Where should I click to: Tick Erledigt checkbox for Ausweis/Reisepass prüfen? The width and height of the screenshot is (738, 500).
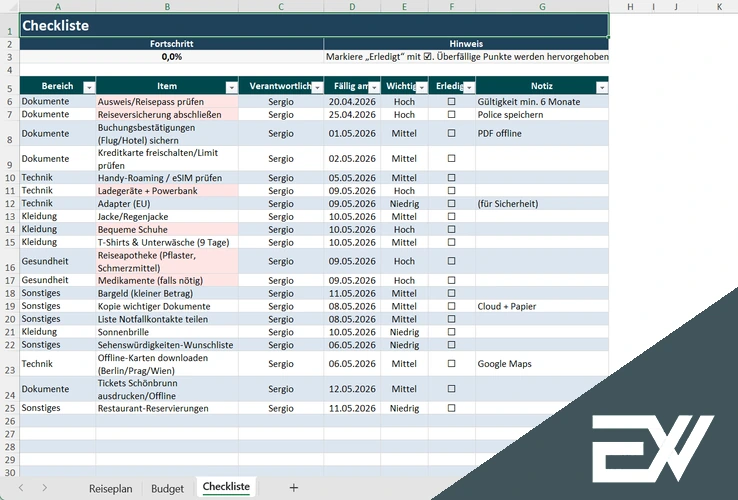tap(451, 102)
